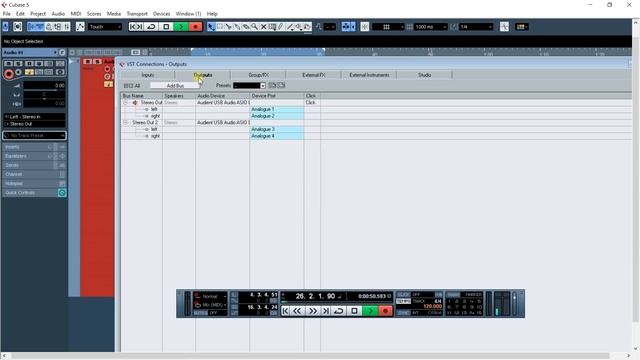Screen dimensions: 640x360
Task: Open the color selector toolbar dropdown
Action: tap(522, 27)
